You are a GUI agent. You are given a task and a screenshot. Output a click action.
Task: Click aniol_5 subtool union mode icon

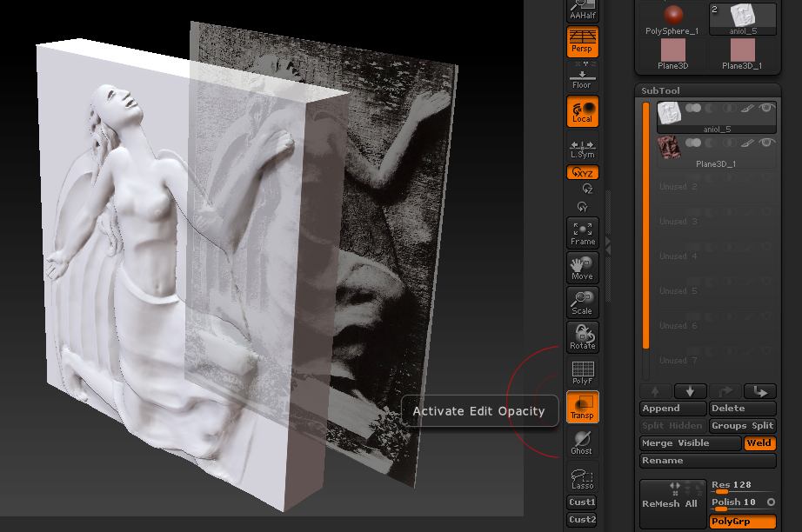693,109
